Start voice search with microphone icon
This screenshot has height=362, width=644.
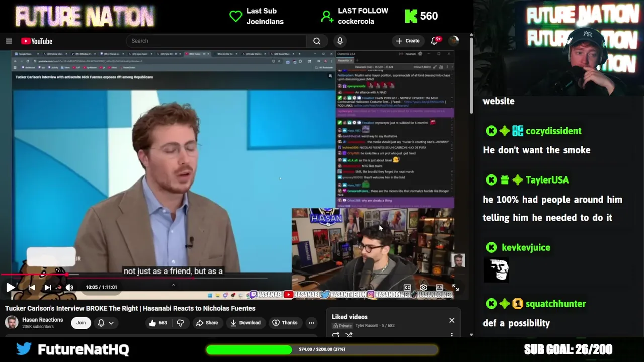coord(340,41)
